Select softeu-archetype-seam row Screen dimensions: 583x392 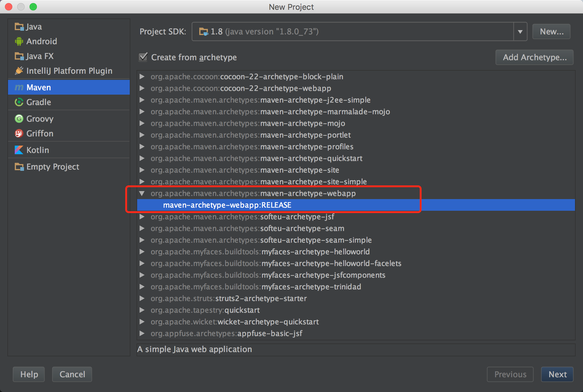tap(356, 228)
